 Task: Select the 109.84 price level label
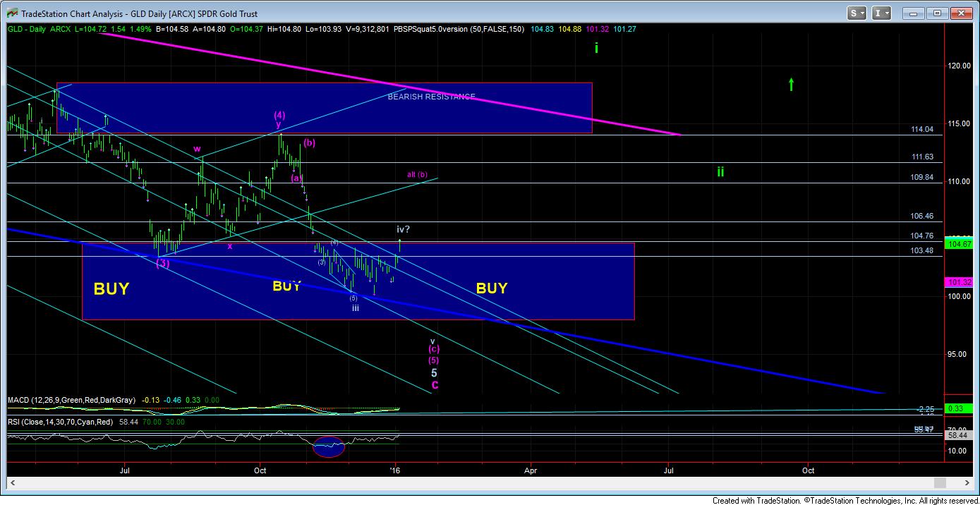922,177
